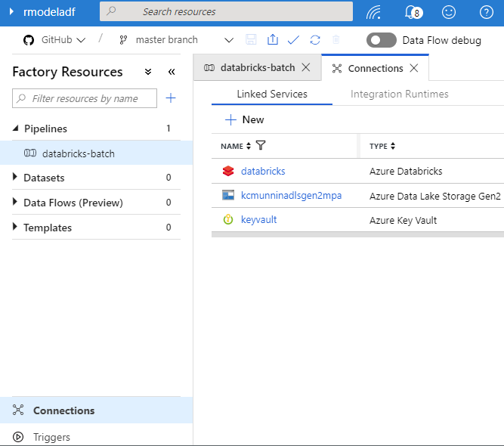Click the Key Vault row icon
The width and height of the screenshot is (504, 446).
point(228,220)
